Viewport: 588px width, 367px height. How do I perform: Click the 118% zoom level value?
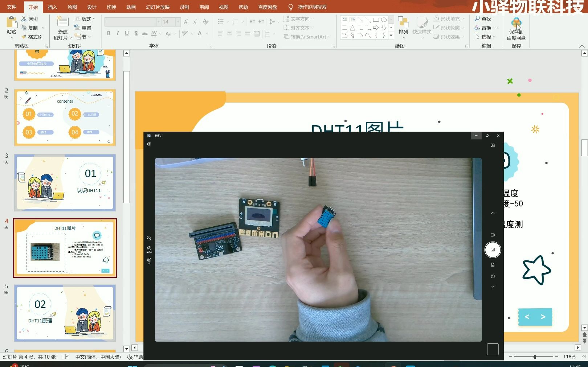[x=569, y=357]
